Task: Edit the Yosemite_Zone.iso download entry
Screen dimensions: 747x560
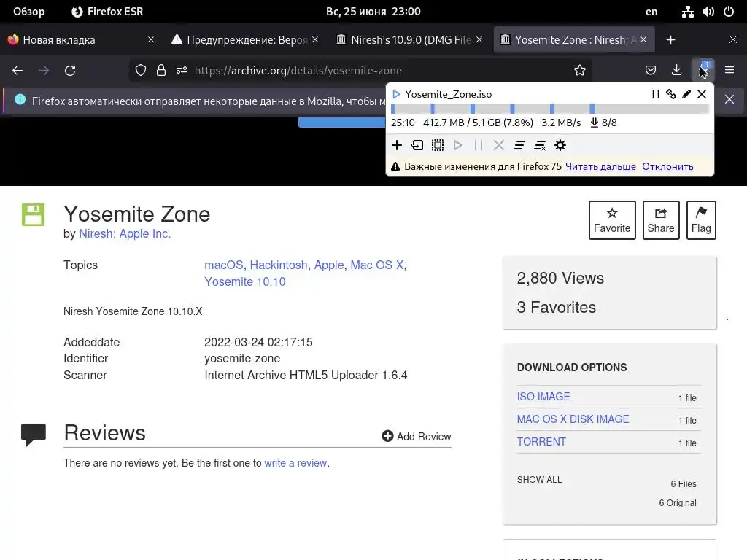Action: click(686, 94)
